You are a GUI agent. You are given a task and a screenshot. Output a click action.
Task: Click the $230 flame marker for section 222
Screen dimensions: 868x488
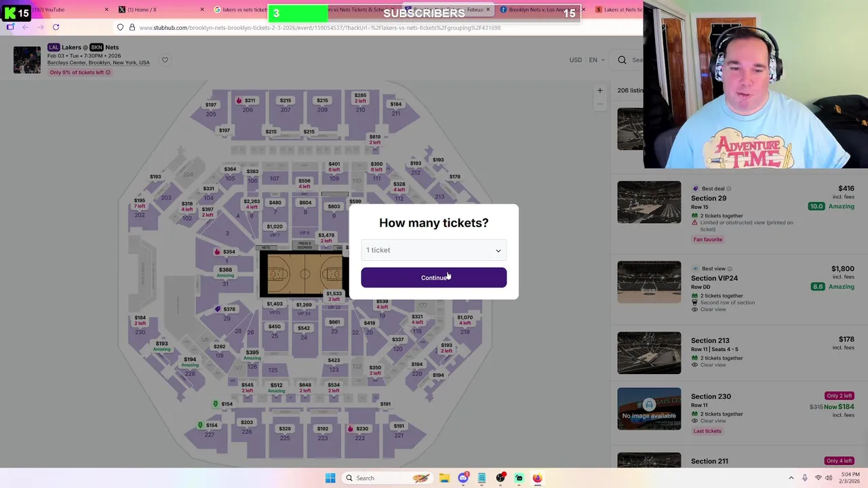coord(358,428)
